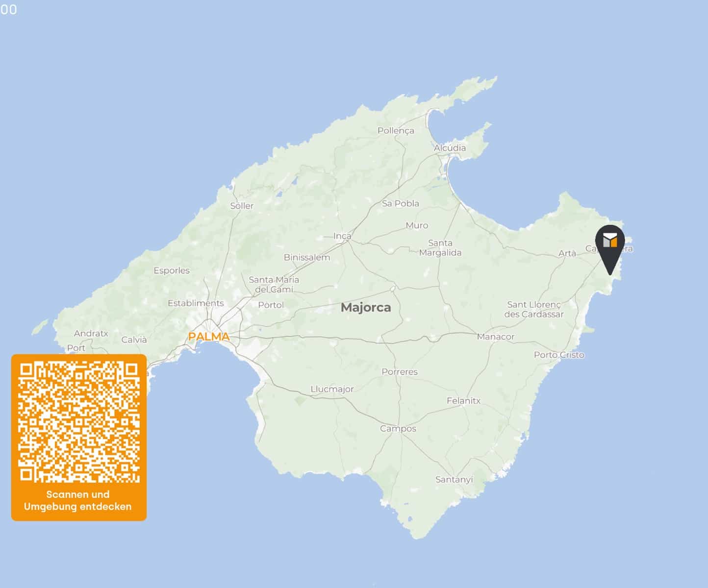Select the Sant Llorenç des Cardassar label

(x=534, y=309)
